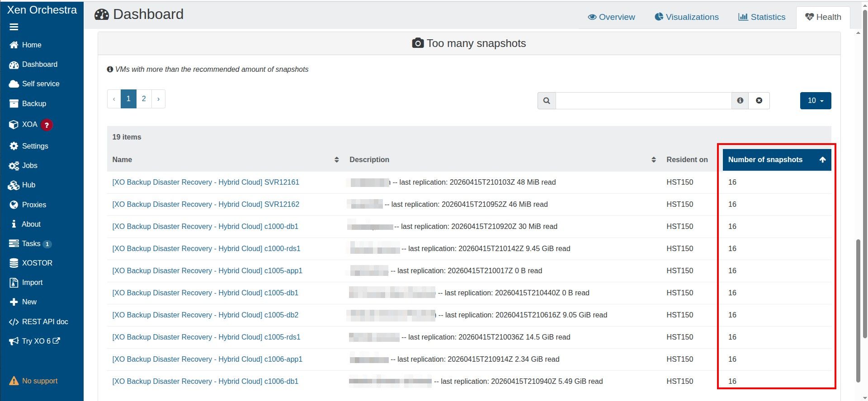The width and height of the screenshot is (868, 401).
Task: Open the Hub sidebar item
Action: coord(28,185)
